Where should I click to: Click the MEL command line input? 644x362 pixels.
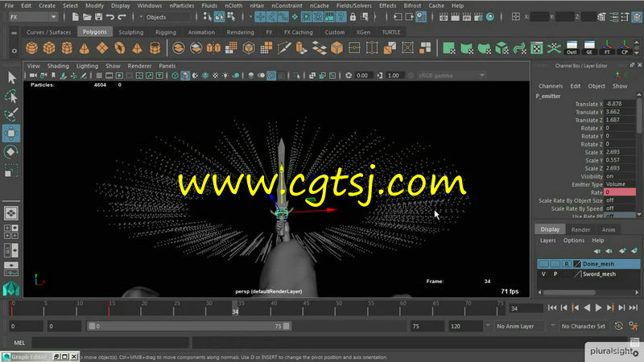tap(110, 343)
